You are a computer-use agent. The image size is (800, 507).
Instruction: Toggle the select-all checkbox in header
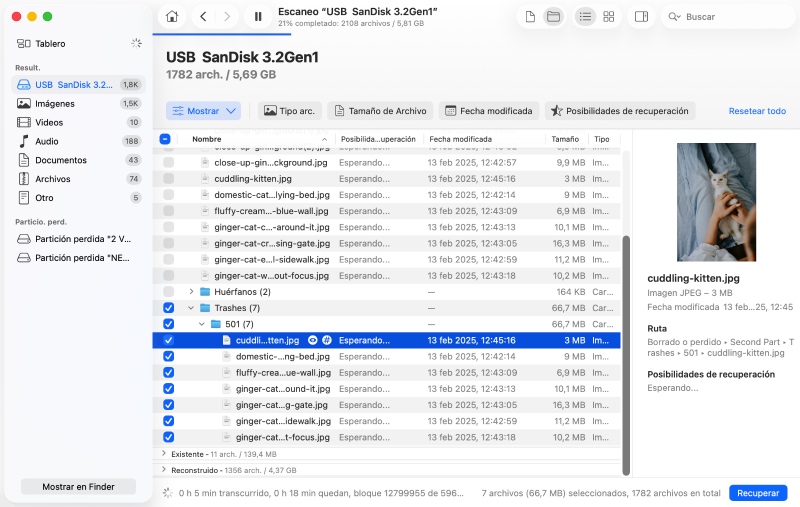[166, 139]
